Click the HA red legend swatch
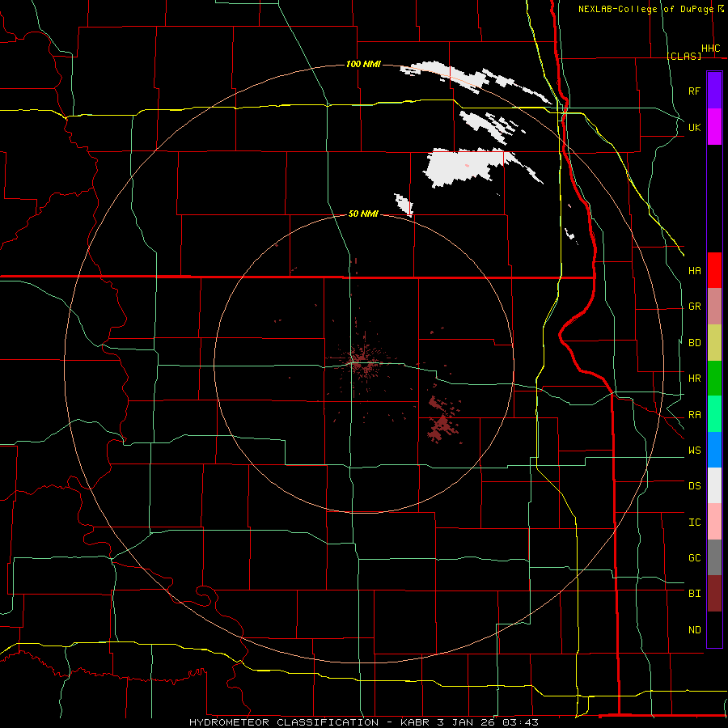The width and height of the screenshot is (728, 728). (x=714, y=270)
